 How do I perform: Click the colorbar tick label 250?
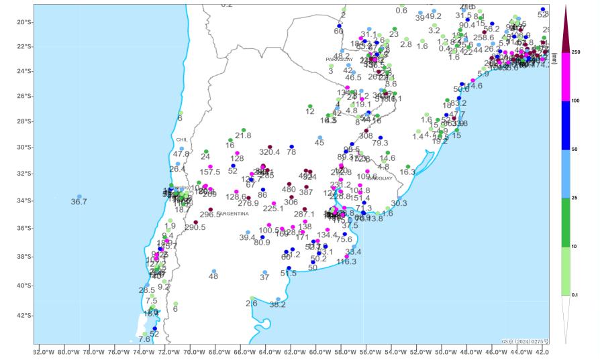[576, 52]
